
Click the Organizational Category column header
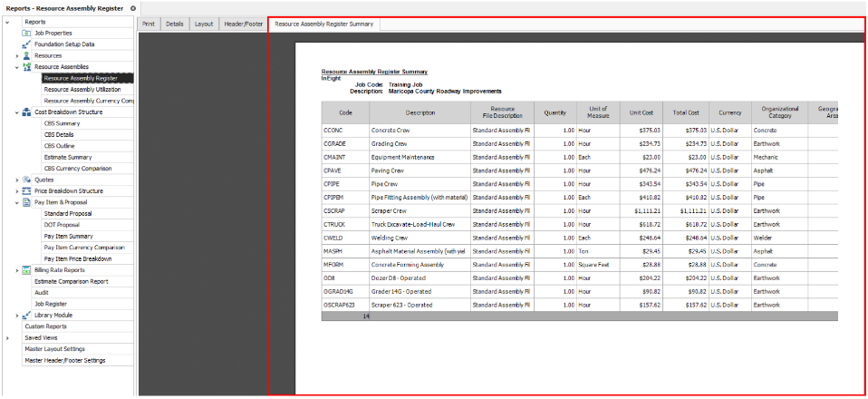click(779, 112)
